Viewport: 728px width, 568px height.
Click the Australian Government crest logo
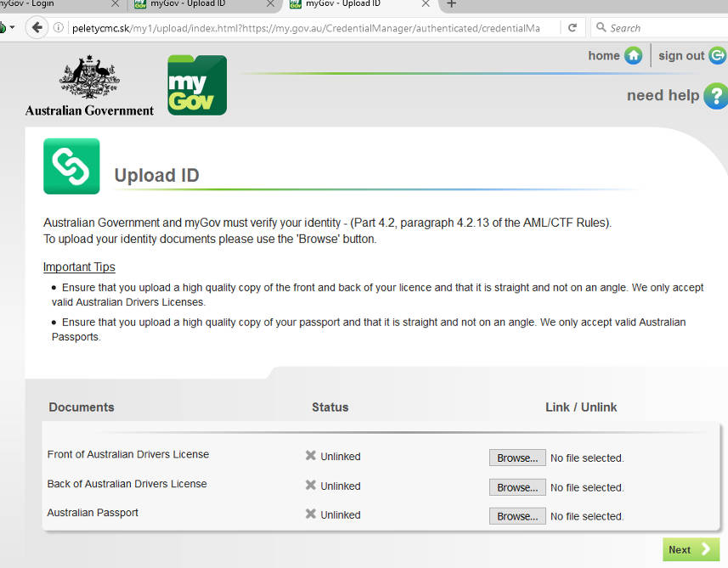(89, 86)
